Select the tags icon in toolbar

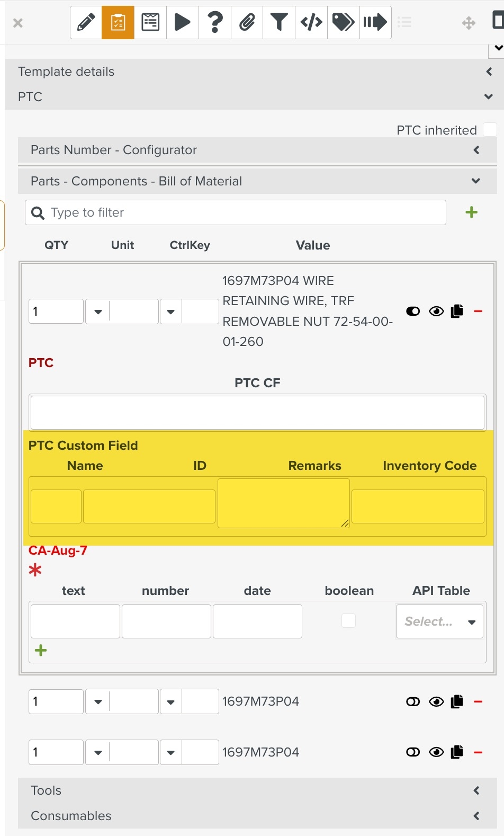(343, 23)
